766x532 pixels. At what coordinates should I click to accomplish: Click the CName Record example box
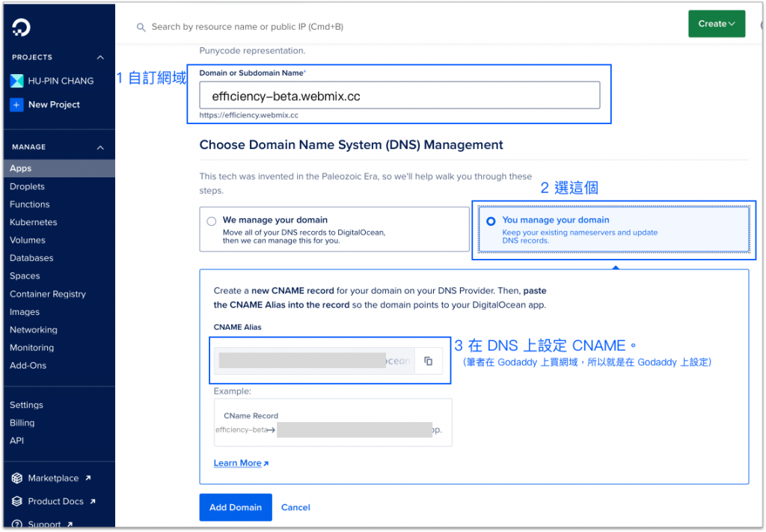[x=333, y=423]
